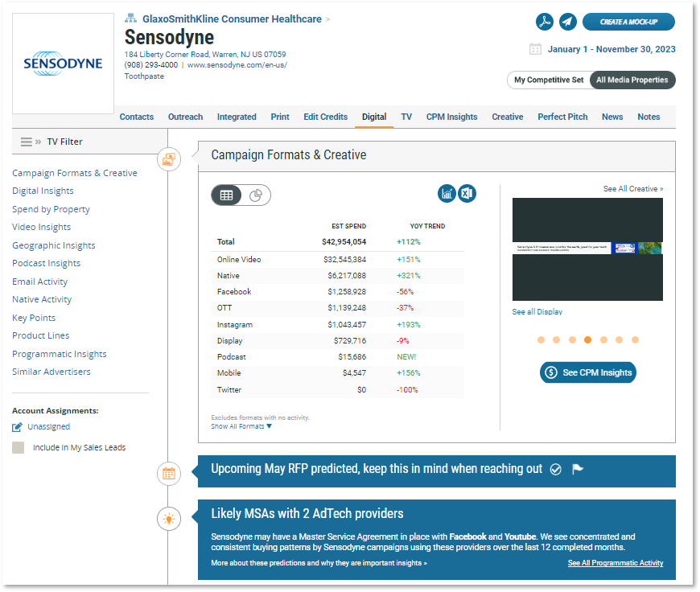This screenshot has height=592, width=700.
Task: Jump to Video Insights section
Action: [x=42, y=228]
